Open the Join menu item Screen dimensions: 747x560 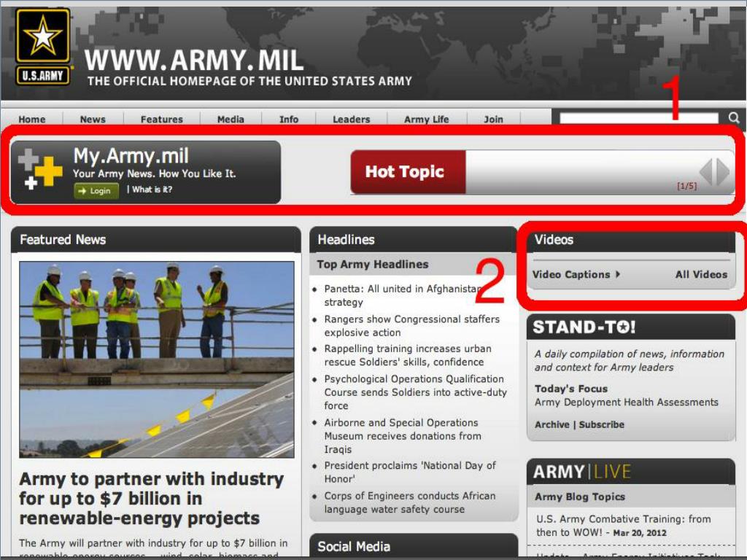point(493,119)
